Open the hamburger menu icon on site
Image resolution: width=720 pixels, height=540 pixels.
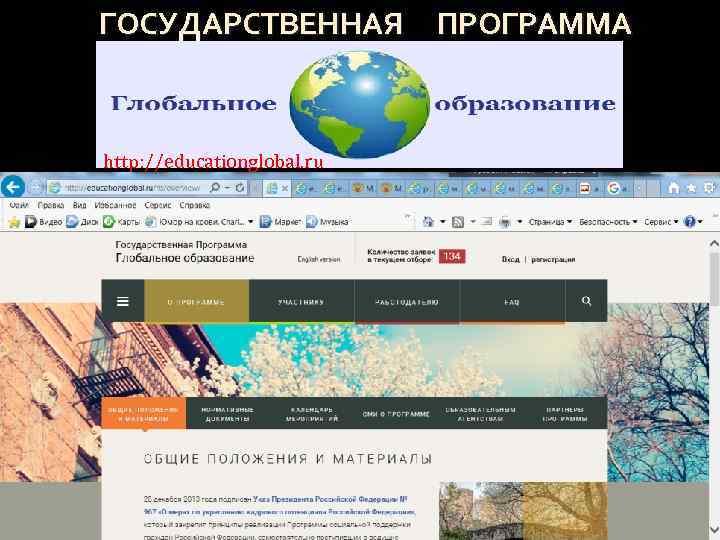point(123,301)
